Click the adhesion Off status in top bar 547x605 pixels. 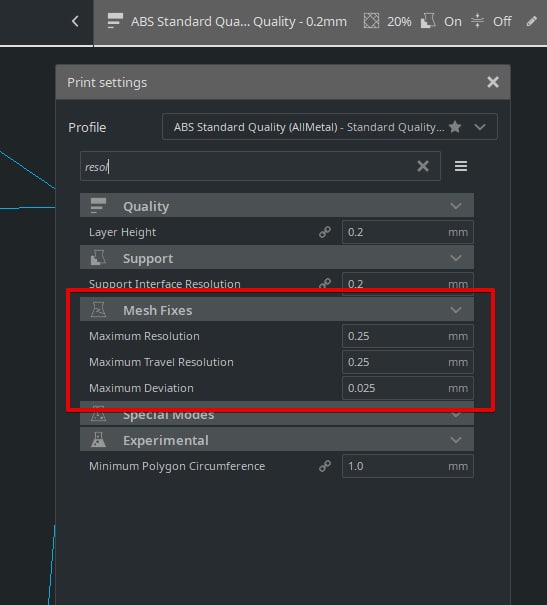click(502, 22)
